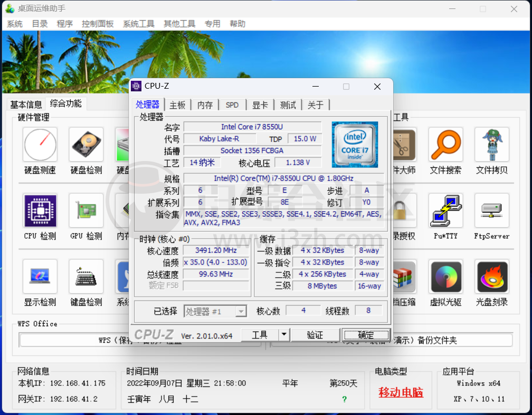The width and height of the screenshot is (532, 415).
Task: Select the 处理器 tab in CPU-Z
Action: coord(148,104)
